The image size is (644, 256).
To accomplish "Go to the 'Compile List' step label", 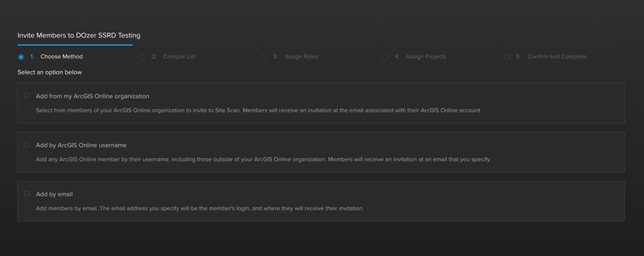I will (180, 56).
